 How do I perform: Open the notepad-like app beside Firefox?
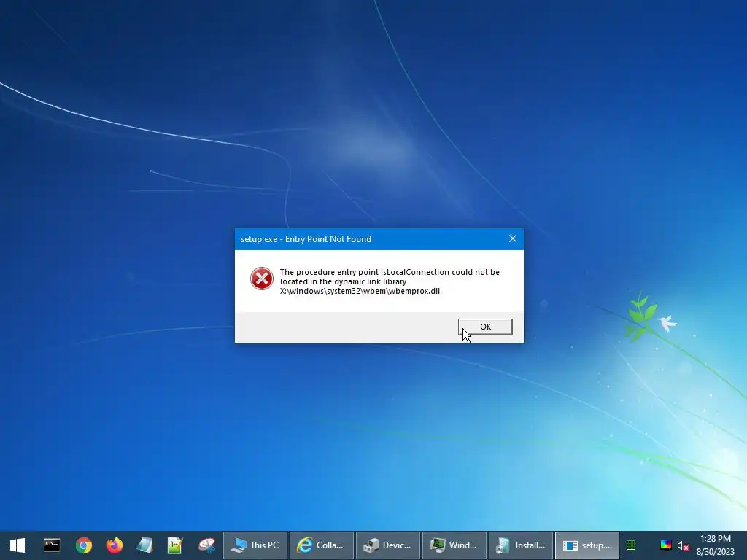[145, 545]
